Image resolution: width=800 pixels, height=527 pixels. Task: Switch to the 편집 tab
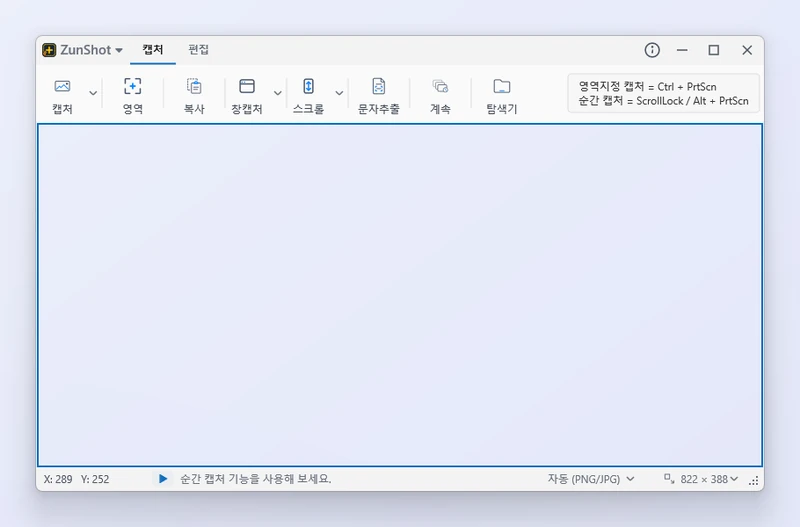click(198, 49)
